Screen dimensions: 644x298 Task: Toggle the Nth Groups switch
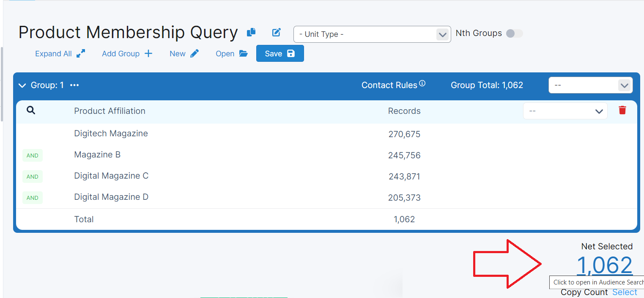pos(514,33)
